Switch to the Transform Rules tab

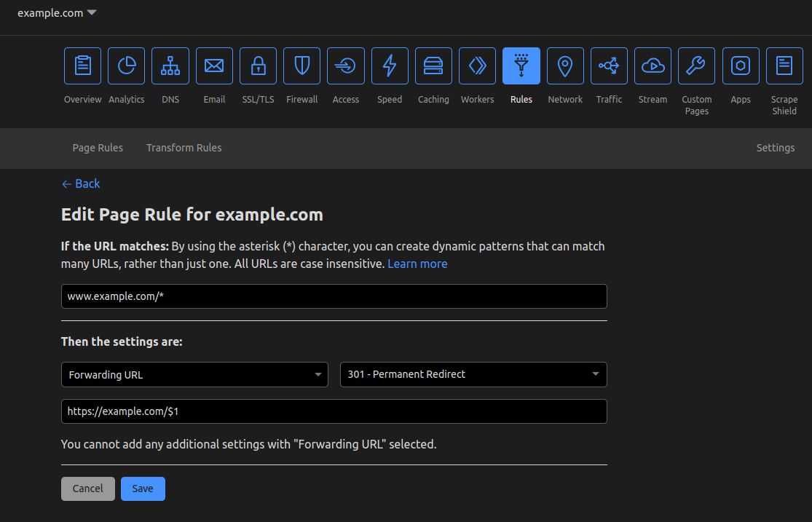click(x=184, y=148)
